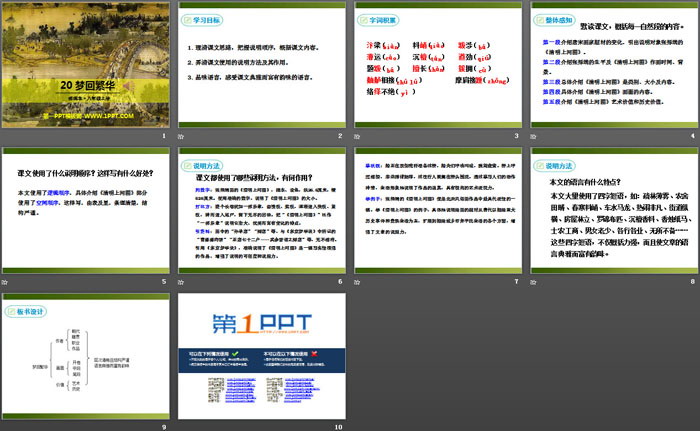Click the slide number 9 label
This screenshot has height=431, width=700.
click(x=164, y=427)
